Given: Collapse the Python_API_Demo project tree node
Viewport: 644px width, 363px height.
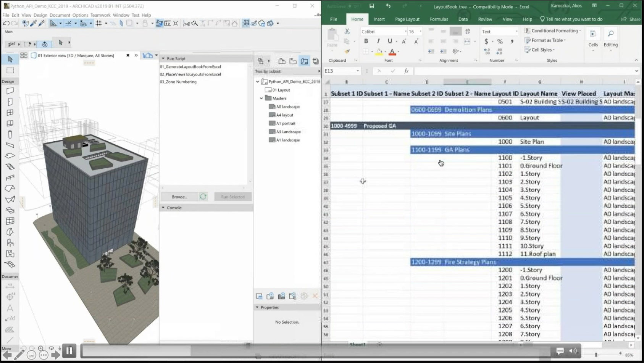Looking at the screenshot, I should [x=258, y=82].
